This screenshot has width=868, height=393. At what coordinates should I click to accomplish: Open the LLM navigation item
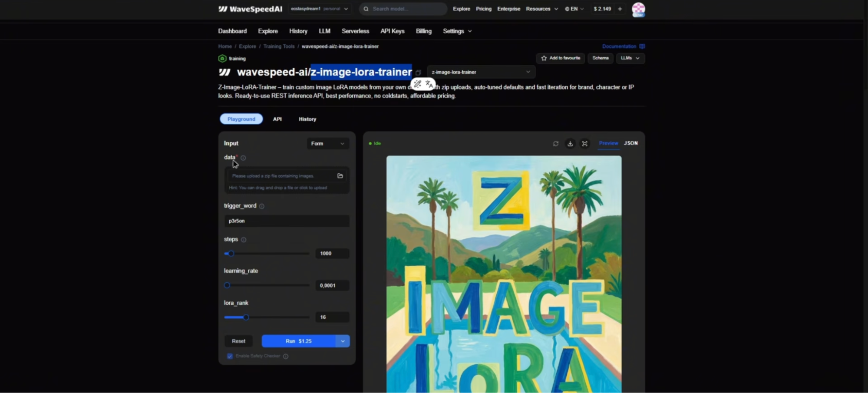[324, 31]
